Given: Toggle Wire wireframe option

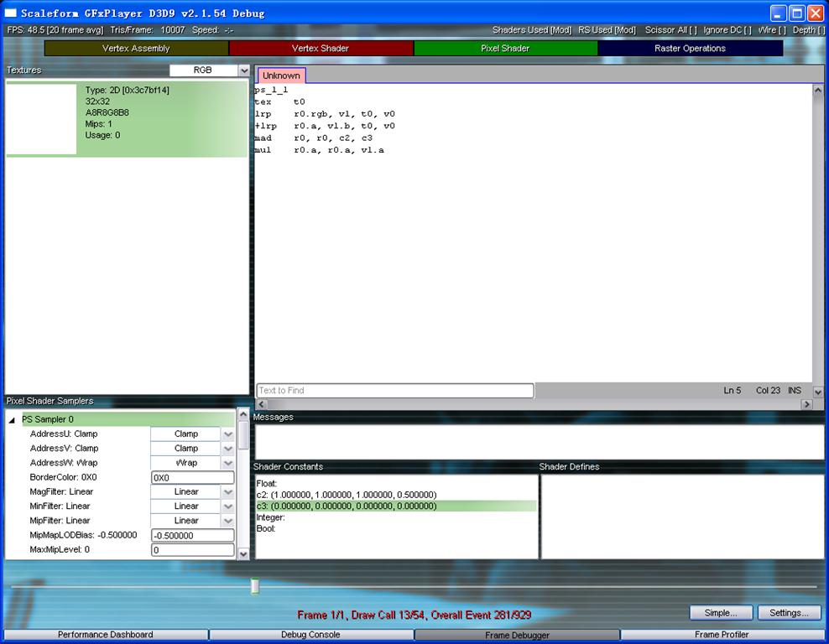Looking at the screenshot, I should coord(772,30).
